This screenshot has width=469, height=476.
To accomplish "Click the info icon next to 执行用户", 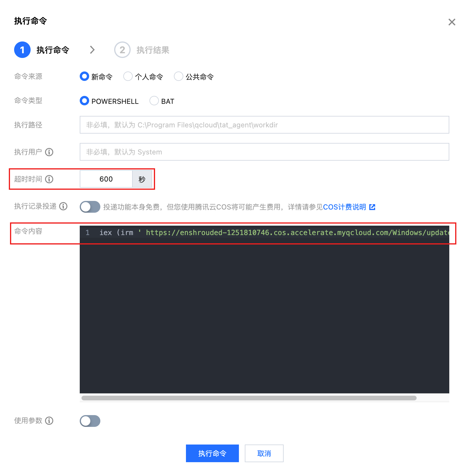I will pyautogui.click(x=49, y=152).
